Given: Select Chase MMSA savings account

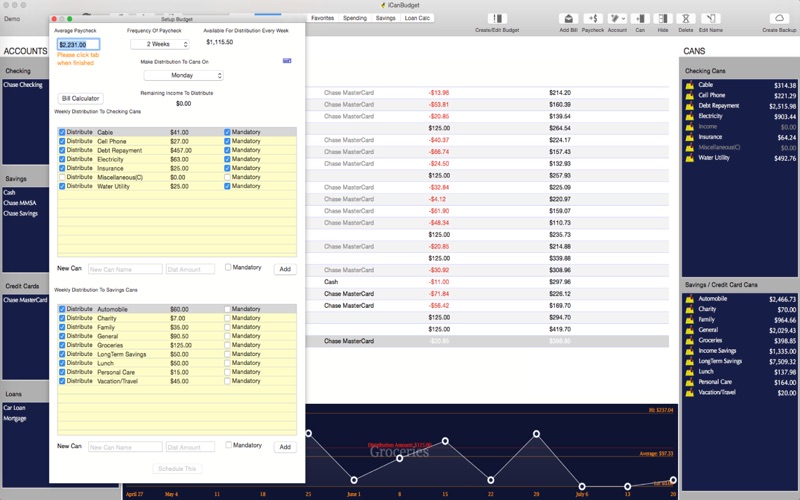Looking at the screenshot, I should click(20, 203).
